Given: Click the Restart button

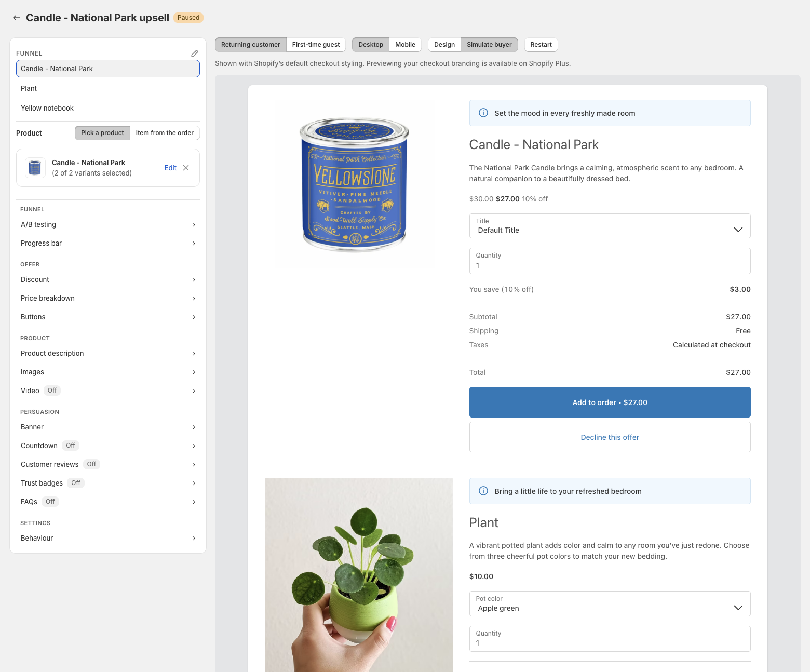Looking at the screenshot, I should [x=541, y=45].
